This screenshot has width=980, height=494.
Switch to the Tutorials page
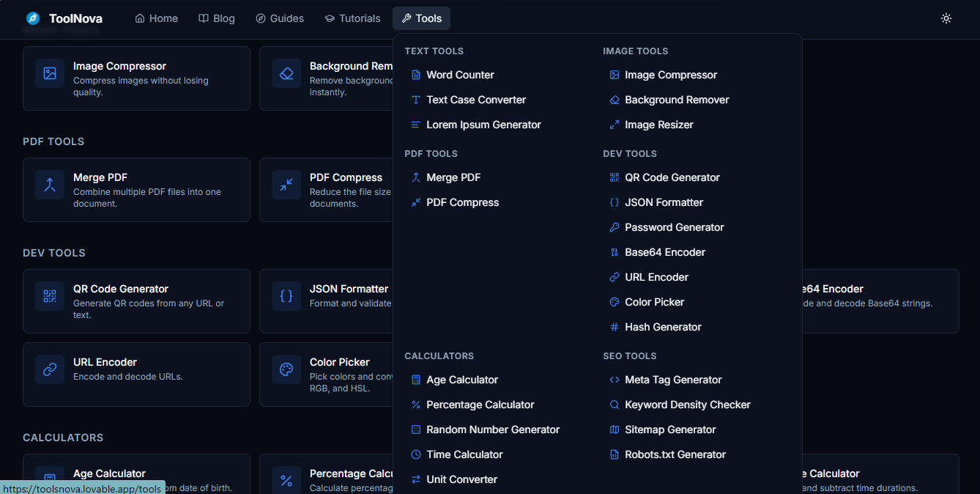pyautogui.click(x=352, y=18)
